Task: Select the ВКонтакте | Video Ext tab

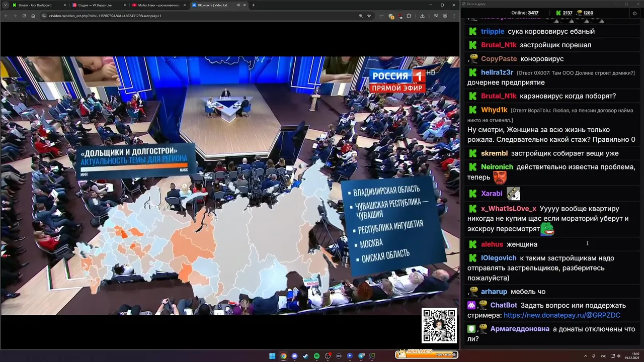Action: (219, 5)
